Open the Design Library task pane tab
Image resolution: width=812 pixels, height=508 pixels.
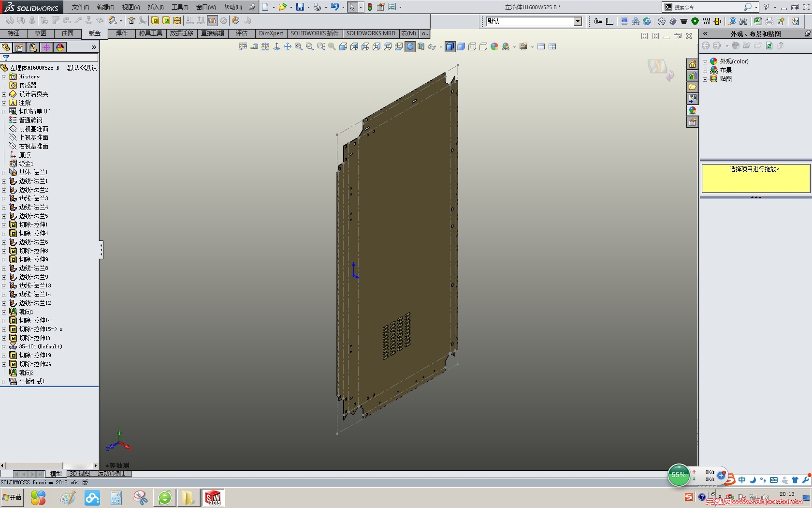pos(692,75)
